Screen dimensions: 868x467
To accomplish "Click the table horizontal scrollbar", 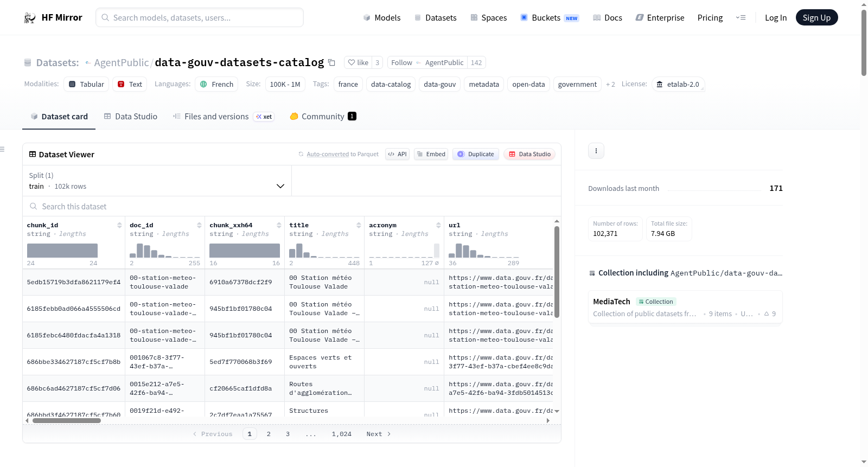I will pos(67,420).
